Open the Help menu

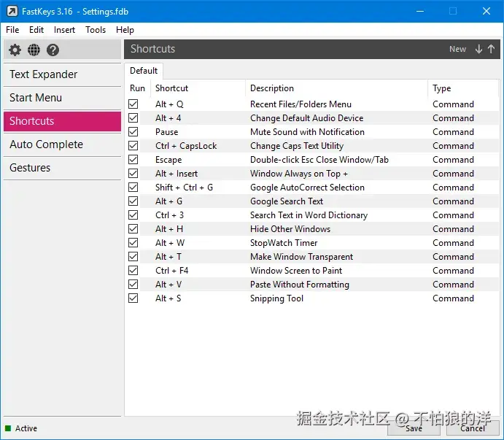[125, 30]
